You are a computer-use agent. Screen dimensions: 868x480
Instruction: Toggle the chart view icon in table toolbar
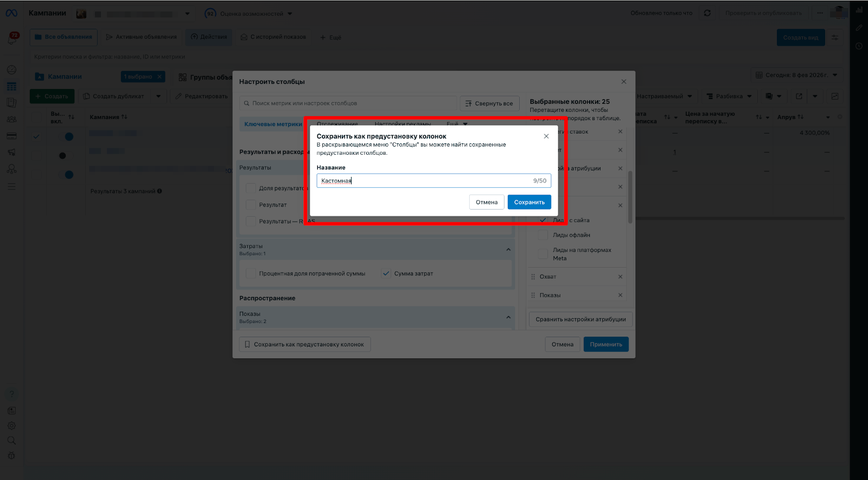(835, 96)
